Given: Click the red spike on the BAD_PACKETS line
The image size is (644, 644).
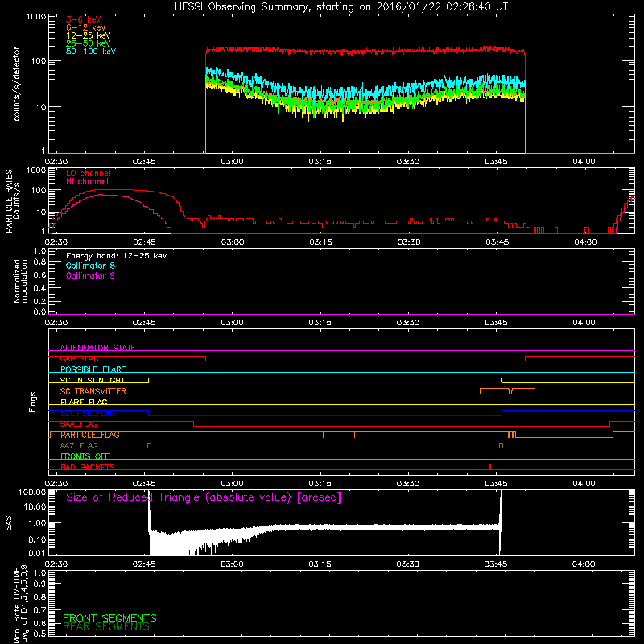Looking at the screenshot, I should coord(490,467).
